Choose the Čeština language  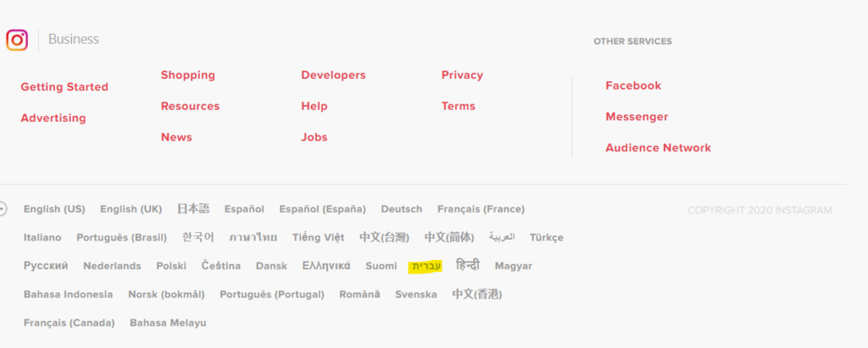click(221, 266)
